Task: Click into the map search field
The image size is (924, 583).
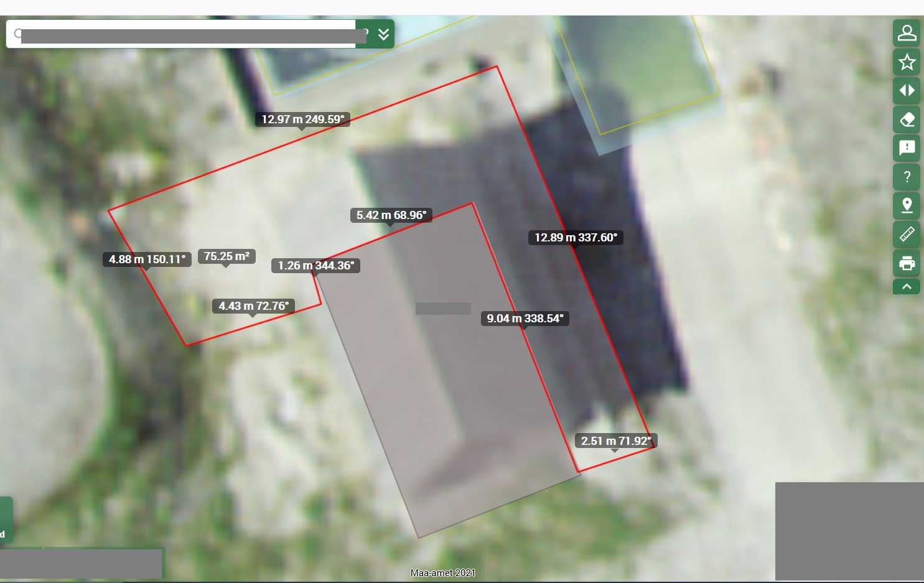Action: point(187,34)
